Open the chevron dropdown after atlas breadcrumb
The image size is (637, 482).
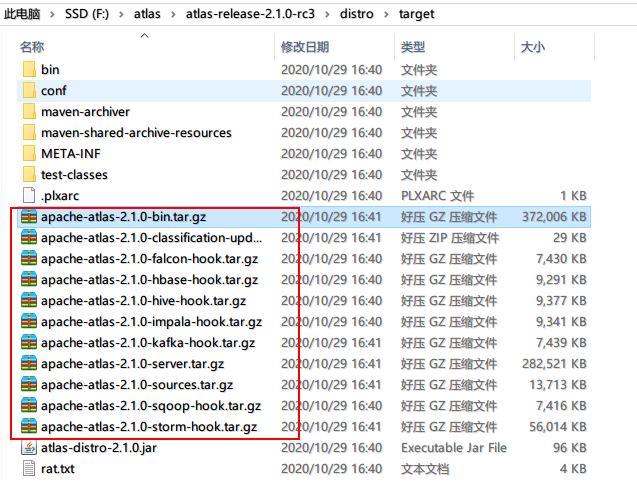pos(172,15)
